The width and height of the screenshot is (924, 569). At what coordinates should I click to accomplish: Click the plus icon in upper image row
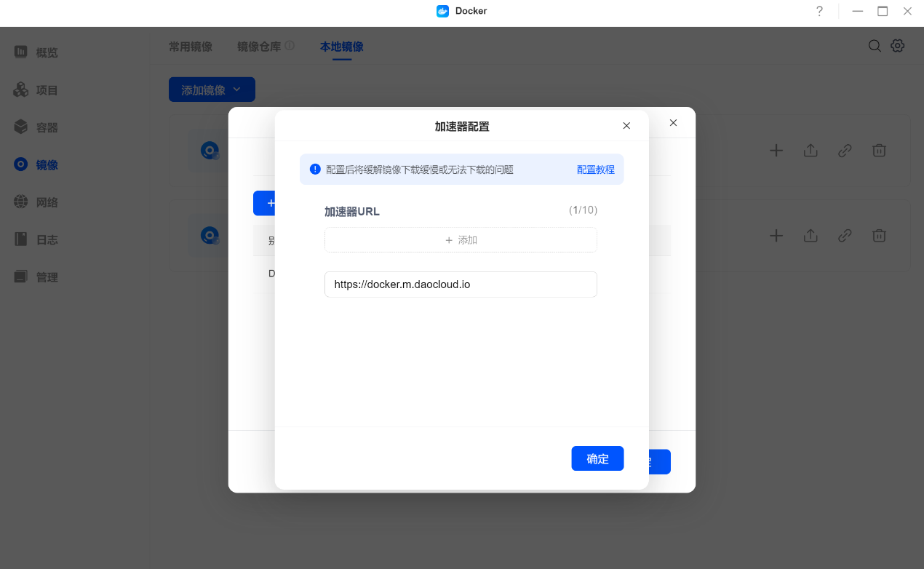776,151
